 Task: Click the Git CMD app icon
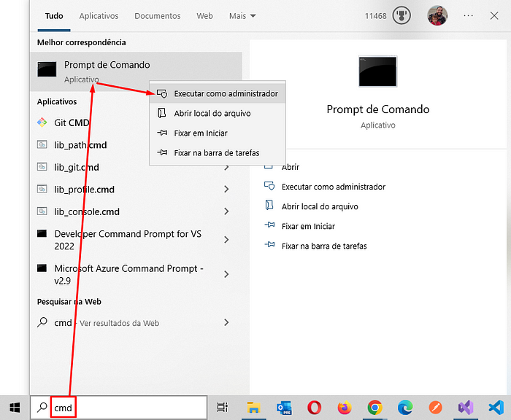[42, 122]
